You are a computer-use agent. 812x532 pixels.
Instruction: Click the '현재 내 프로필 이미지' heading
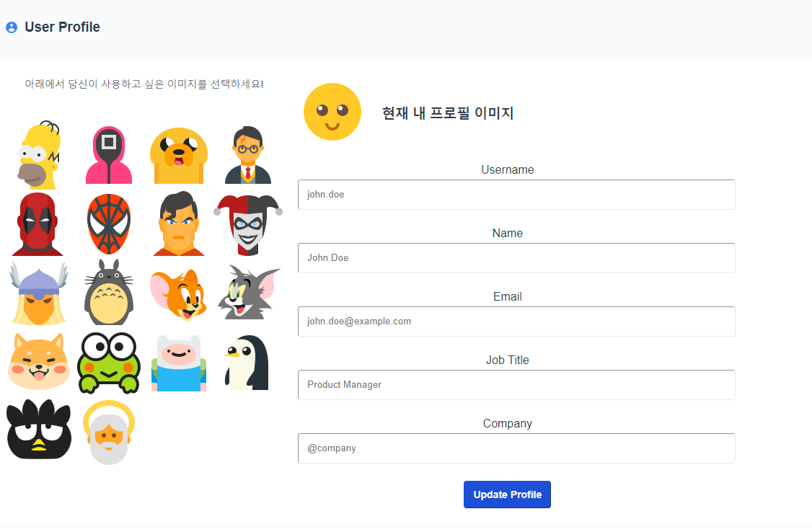(447, 113)
